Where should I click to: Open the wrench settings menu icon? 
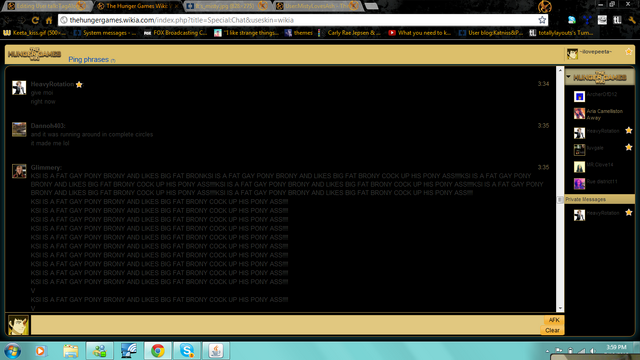point(632,20)
